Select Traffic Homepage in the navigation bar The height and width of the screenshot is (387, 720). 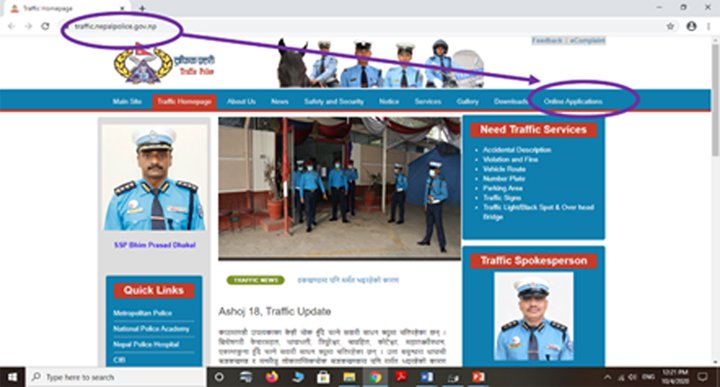pyautogui.click(x=184, y=101)
